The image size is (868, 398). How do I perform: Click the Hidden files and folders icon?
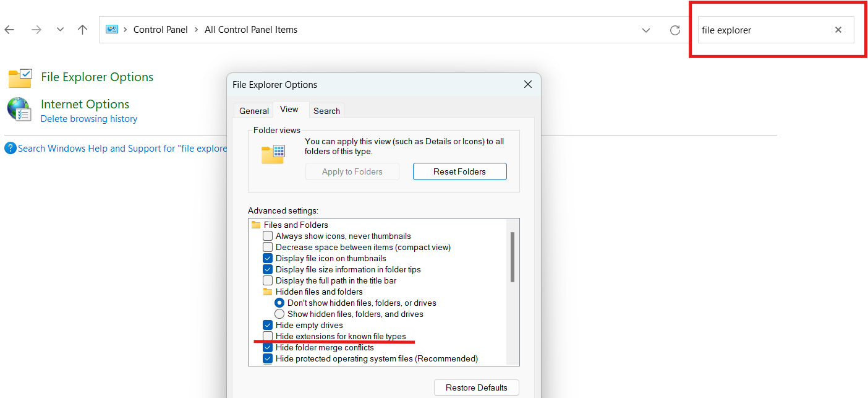(x=268, y=292)
